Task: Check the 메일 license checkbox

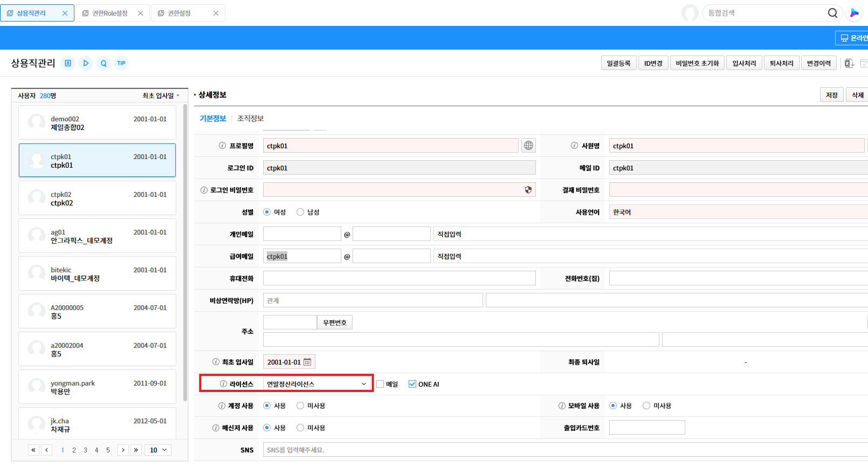Action: [380, 384]
